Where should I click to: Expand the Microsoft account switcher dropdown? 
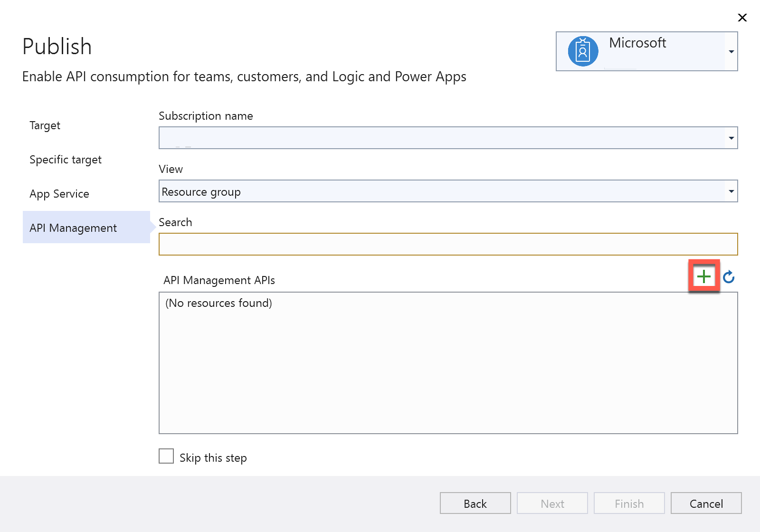click(732, 51)
